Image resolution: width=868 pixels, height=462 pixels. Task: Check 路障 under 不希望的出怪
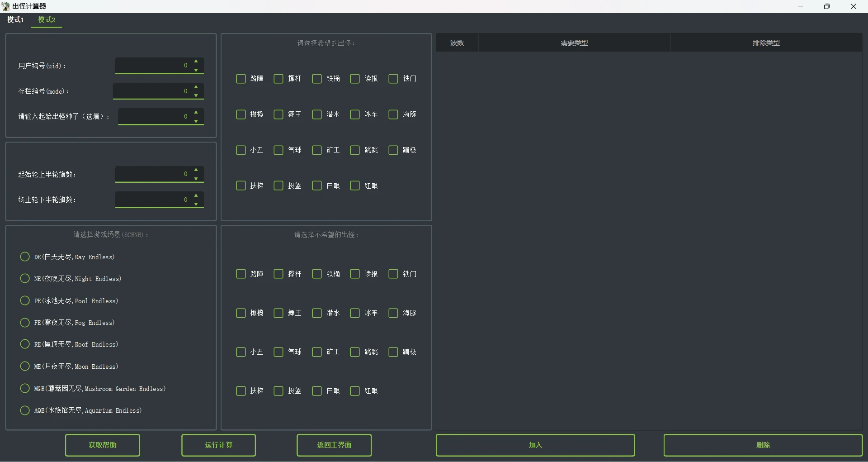(241, 274)
